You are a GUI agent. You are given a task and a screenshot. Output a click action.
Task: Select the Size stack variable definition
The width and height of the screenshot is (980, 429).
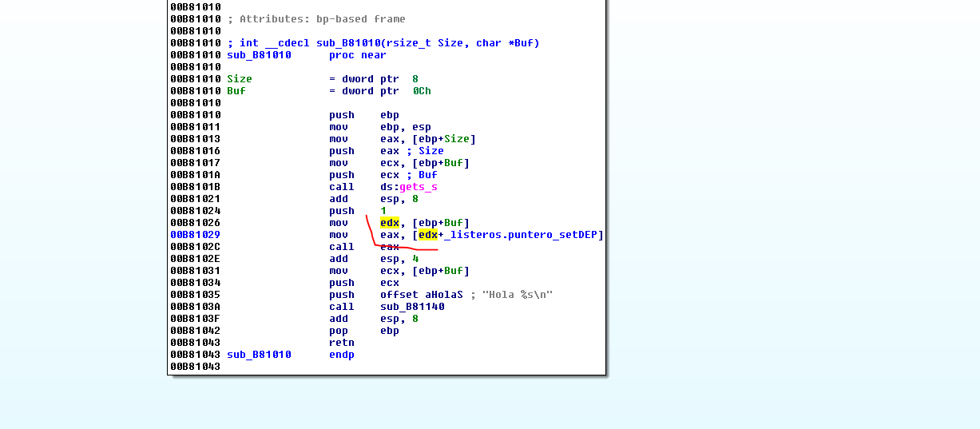tap(240, 79)
